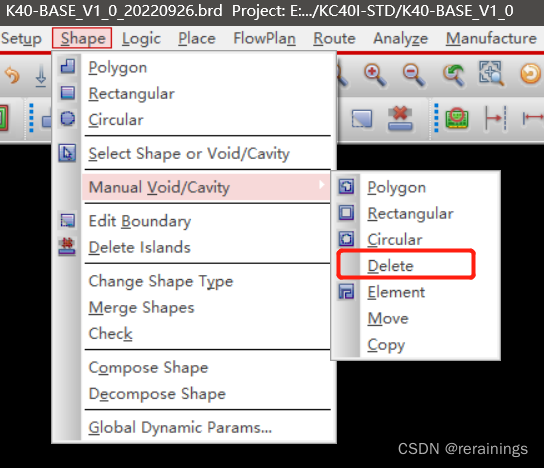Image resolution: width=544 pixels, height=468 pixels.
Task: Click the green board icon in toolbar
Action: coord(457,118)
